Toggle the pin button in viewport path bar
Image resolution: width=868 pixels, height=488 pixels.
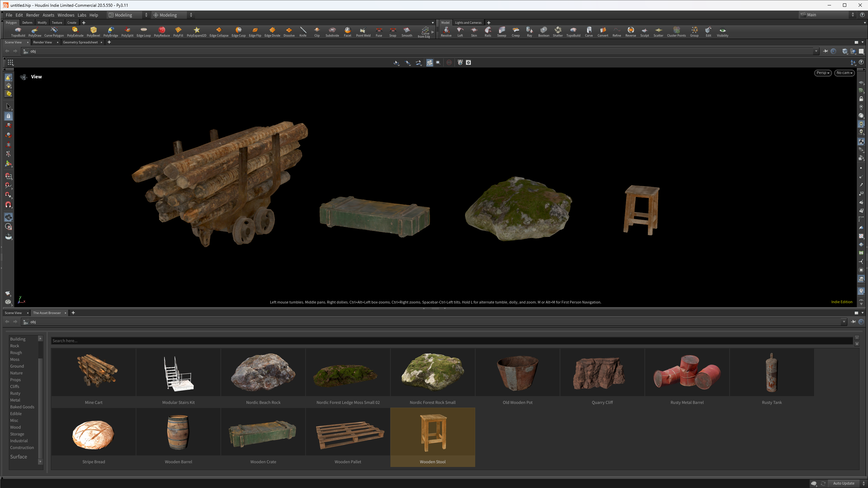point(825,51)
